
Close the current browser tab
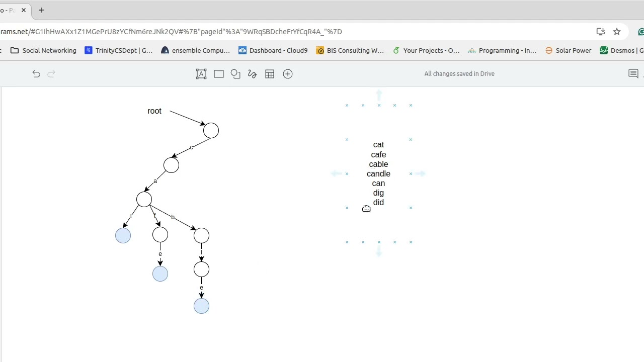pyautogui.click(x=24, y=10)
